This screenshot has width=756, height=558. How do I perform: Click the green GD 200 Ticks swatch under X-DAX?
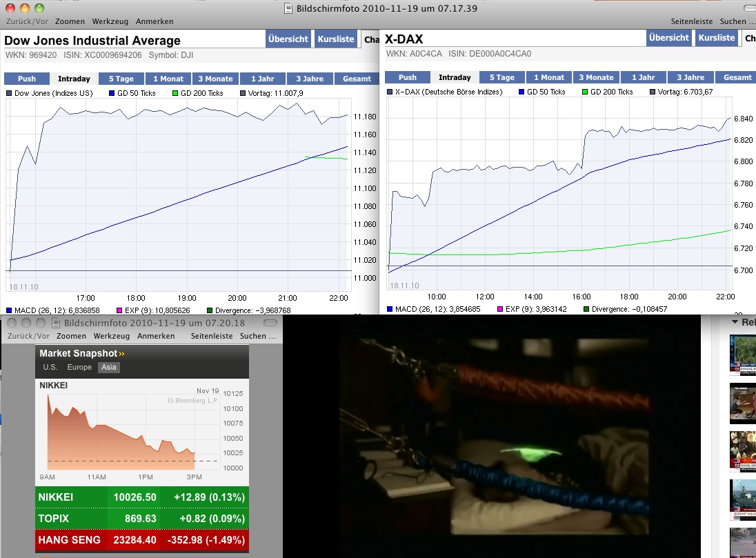click(x=585, y=92)
